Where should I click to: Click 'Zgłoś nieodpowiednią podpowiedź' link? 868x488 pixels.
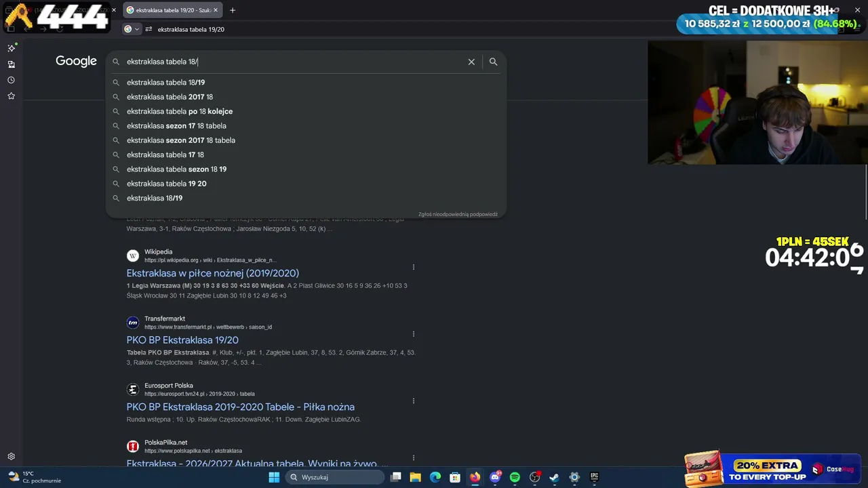click(458, 214)
